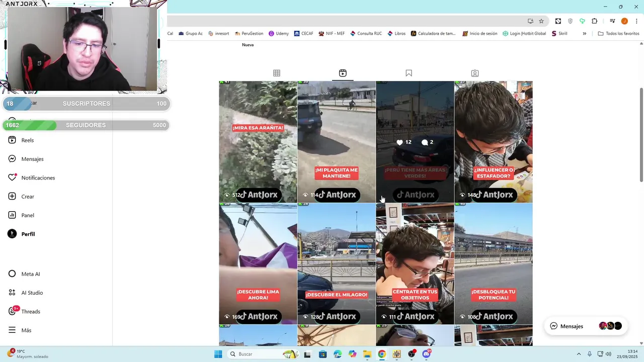Open the Libros bookmark
Image resolution: width=644 pixels, height=362 pixels.
[396, 34]
